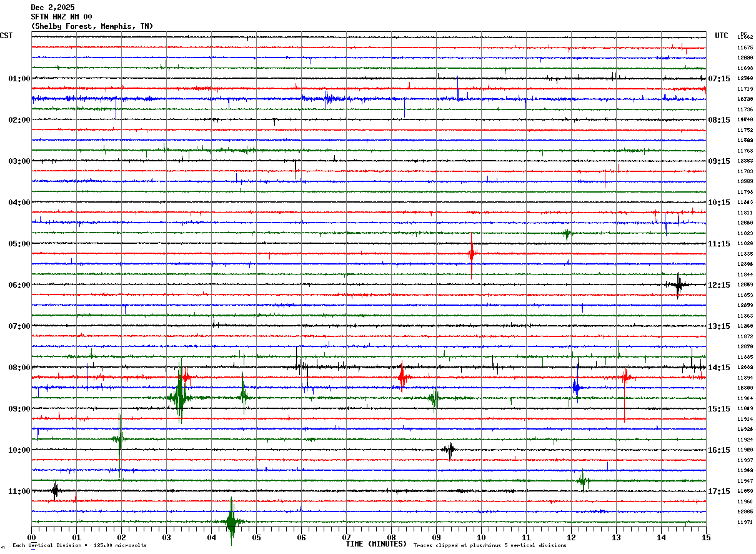Click DC offset value 11853
The image size is (756, 554).
coord(745,295)
